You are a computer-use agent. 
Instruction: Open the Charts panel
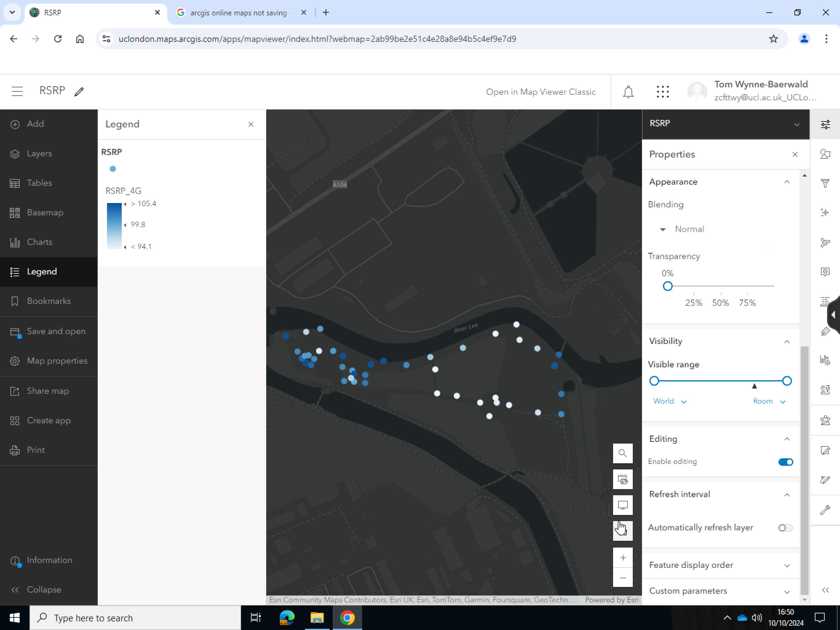click(x=49, y=242)
